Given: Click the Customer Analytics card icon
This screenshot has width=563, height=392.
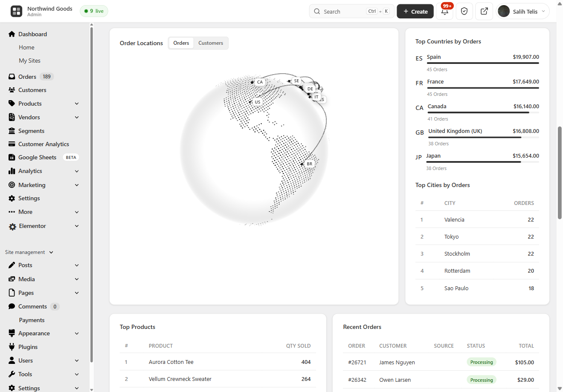Looking at the screenshot, I should [x=12, y=144].
